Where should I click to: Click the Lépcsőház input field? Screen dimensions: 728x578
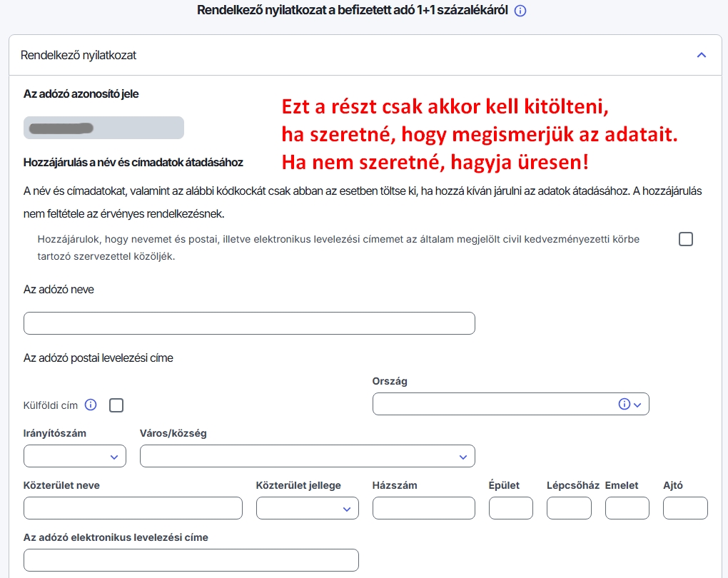569,508
